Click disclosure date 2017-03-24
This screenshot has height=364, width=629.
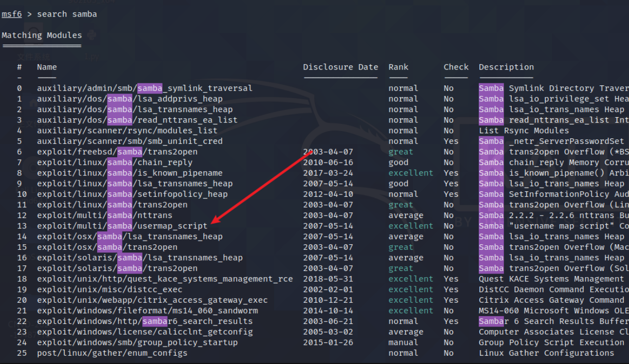pos(328,173)
